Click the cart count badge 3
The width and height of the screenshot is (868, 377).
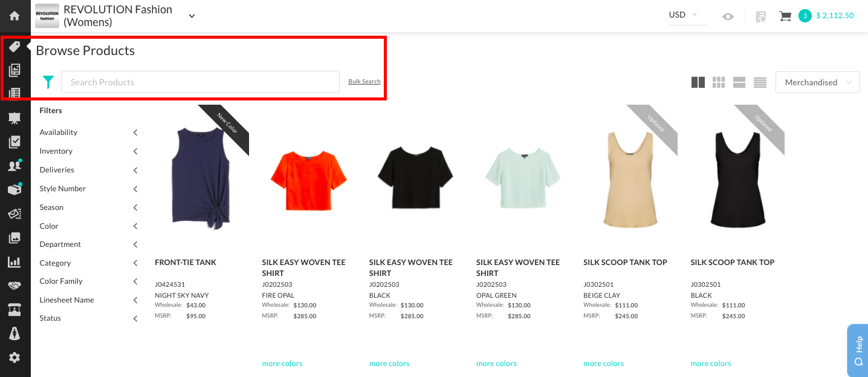click(x=805, y=16)
